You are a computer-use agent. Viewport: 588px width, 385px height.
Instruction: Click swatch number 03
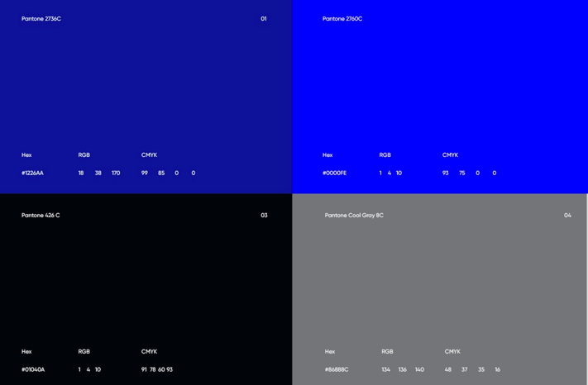click(x=264, y=216)
